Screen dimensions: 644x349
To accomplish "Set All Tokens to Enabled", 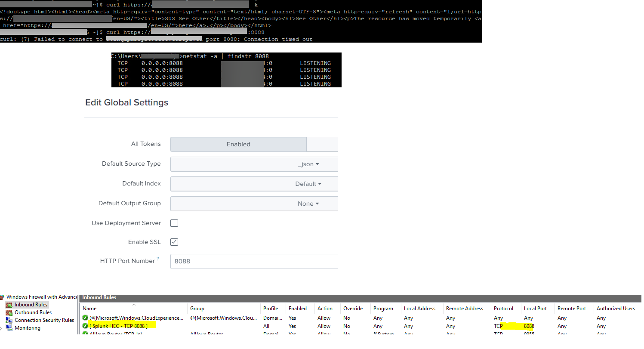I will pos(238,145).
